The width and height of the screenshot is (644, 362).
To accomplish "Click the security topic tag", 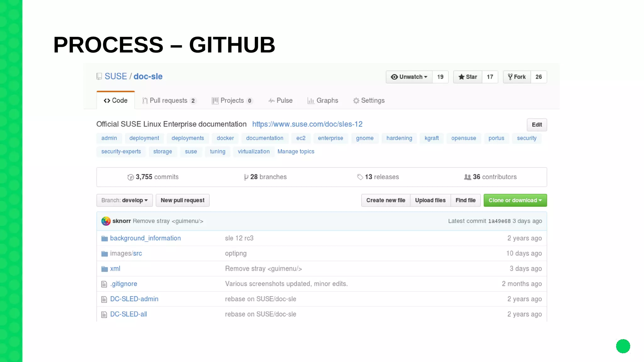I will [x=527, y=138].
